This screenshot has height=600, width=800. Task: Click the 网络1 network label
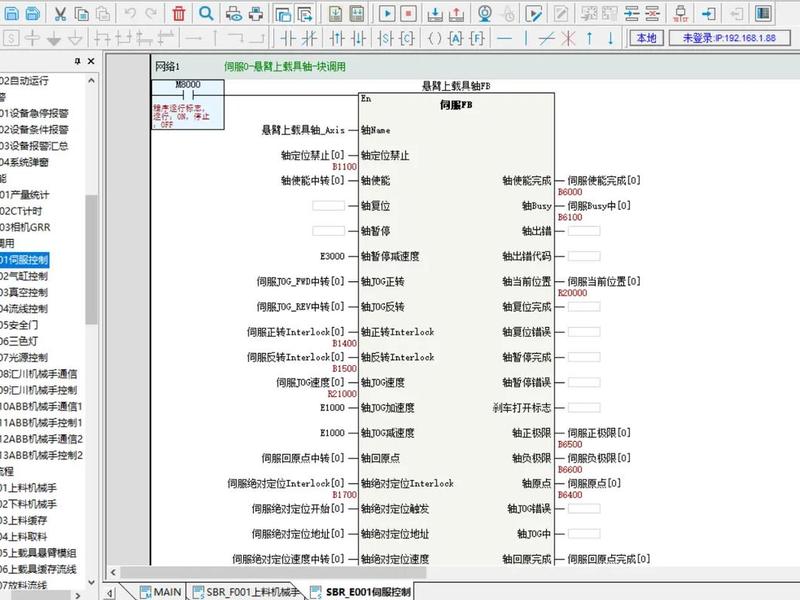pos(167,67)
